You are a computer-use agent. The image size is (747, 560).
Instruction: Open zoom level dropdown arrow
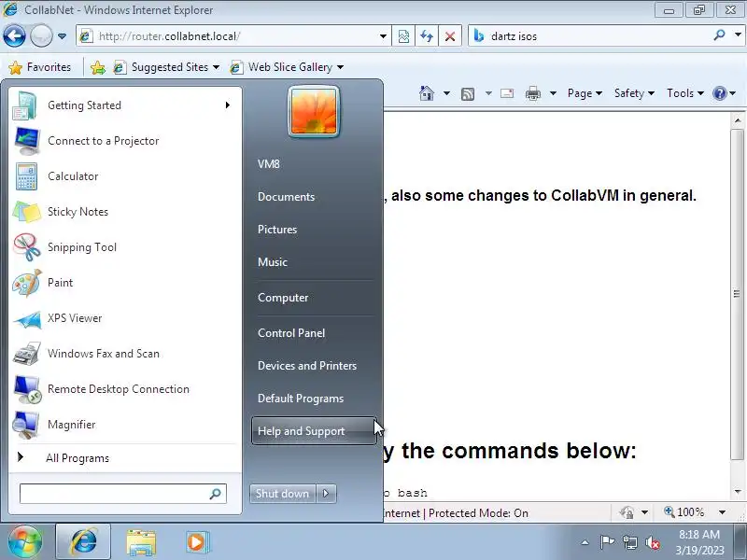click(722, 512)
